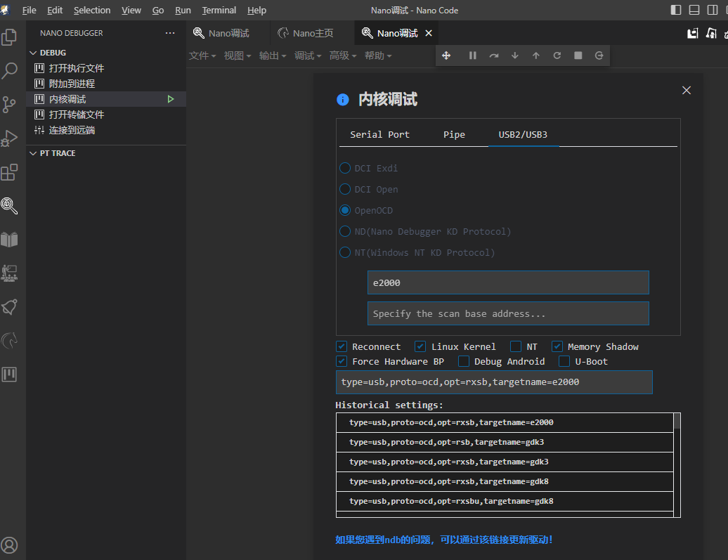Close the 内核调试 dialog
This screenshot has width=728, height=560.
click(x=687, y=90)
